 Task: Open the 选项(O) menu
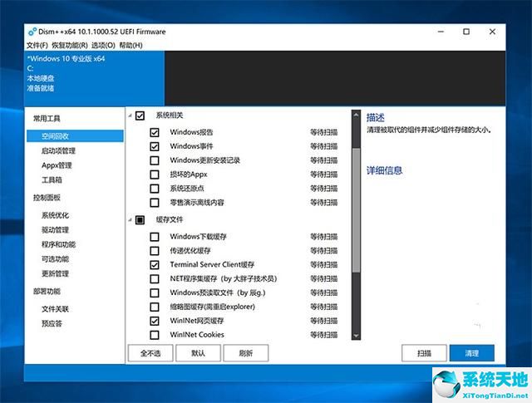coord(103,45)
